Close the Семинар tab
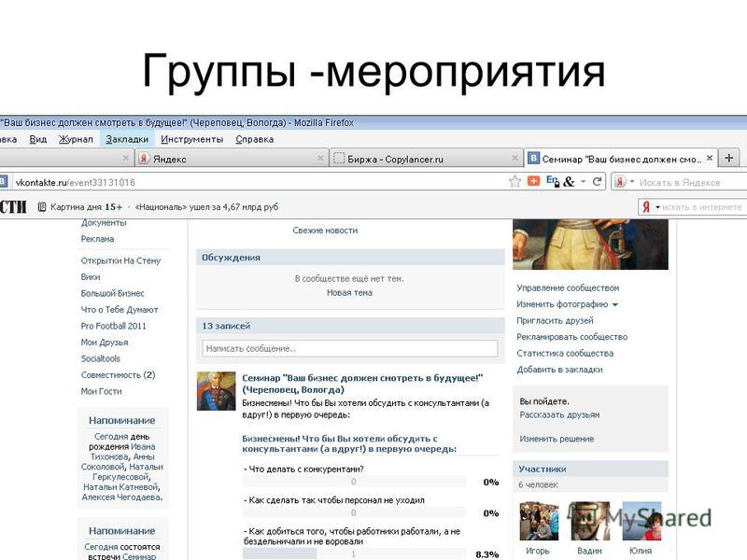 pyautogui.click(x=710, y=158)
